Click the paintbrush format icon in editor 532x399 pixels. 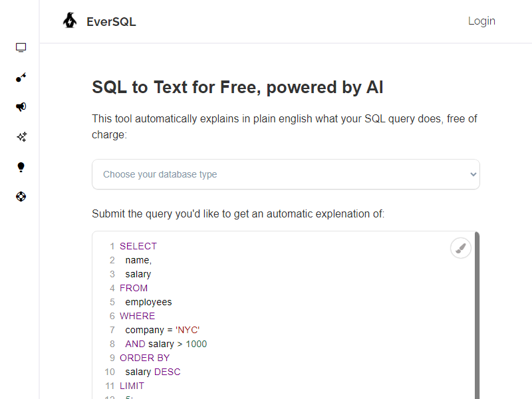tap(460, 248)
